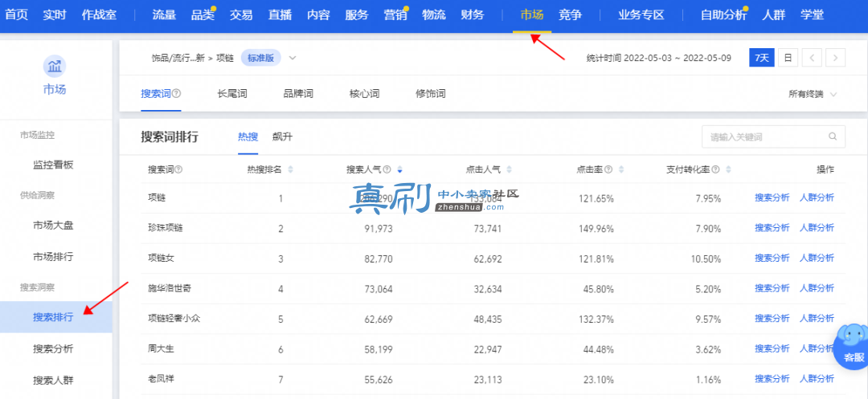The image size is (868, 399).
Task: Open the 流量 top menu
Action: [x=164, y=15]
